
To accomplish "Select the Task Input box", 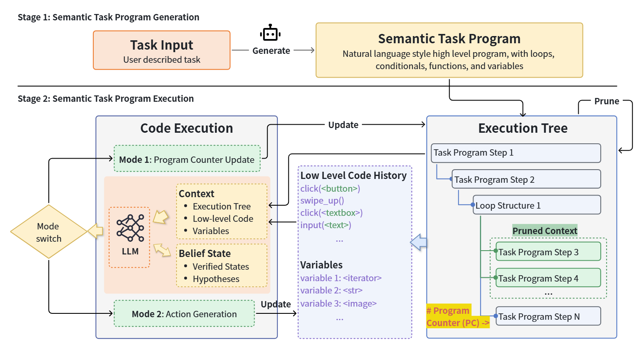I will pos(162,50).
